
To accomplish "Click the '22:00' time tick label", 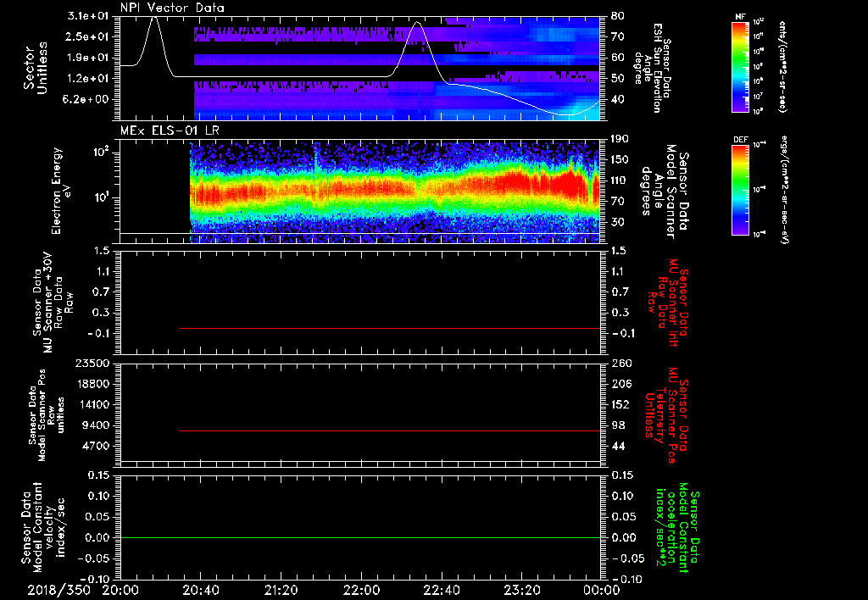I will point(361,590).
